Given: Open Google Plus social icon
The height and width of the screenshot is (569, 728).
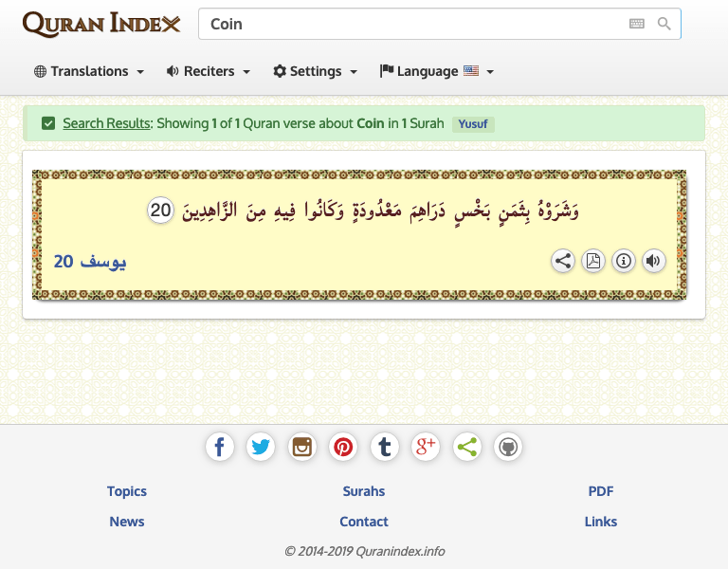Looking at the screenshot, I should click(x=426, y=447).
